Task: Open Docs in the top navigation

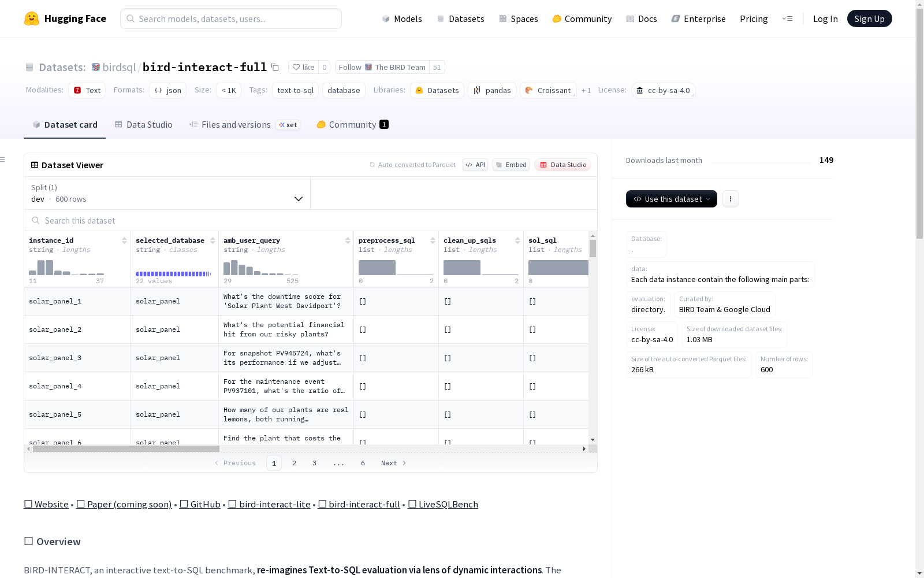Action: point(642,18)
